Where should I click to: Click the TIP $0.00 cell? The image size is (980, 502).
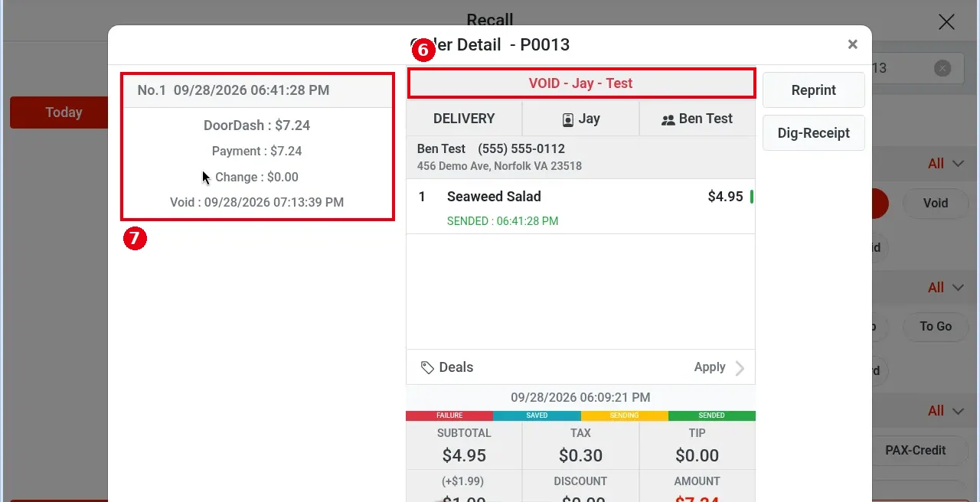[697, 445]
